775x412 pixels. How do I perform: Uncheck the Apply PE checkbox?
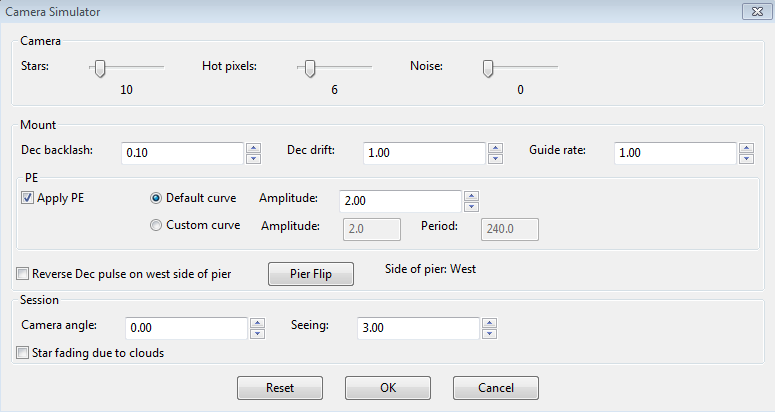(26, 198)
